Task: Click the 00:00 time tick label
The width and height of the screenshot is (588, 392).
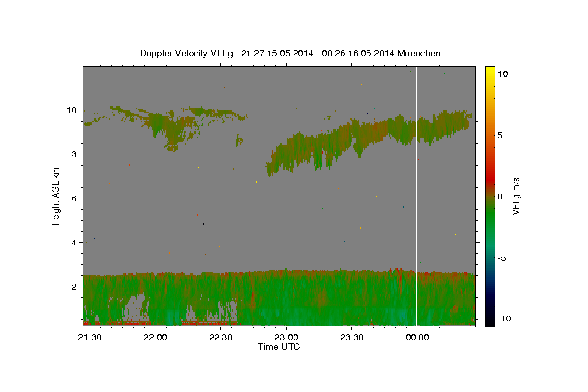Action: [x=417, y=337]
